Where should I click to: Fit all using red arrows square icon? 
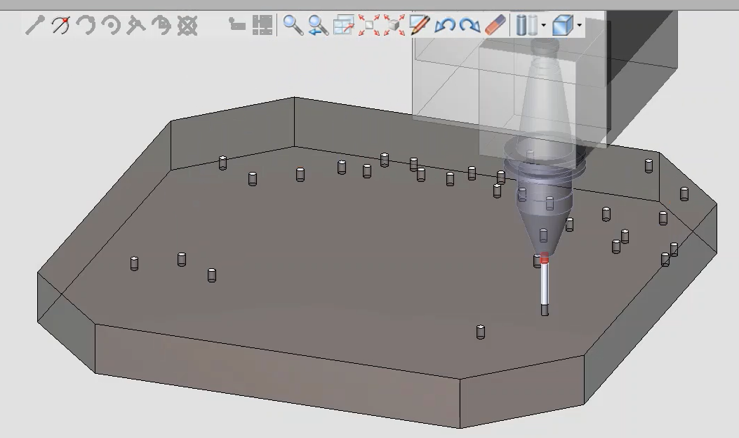point(369,25)
